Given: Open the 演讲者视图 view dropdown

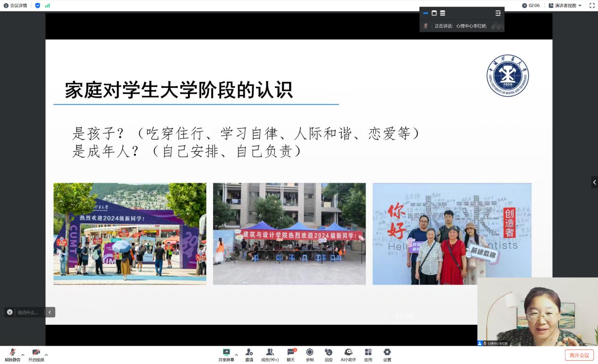Looking at the screenshot, I should tap(565, 6).
